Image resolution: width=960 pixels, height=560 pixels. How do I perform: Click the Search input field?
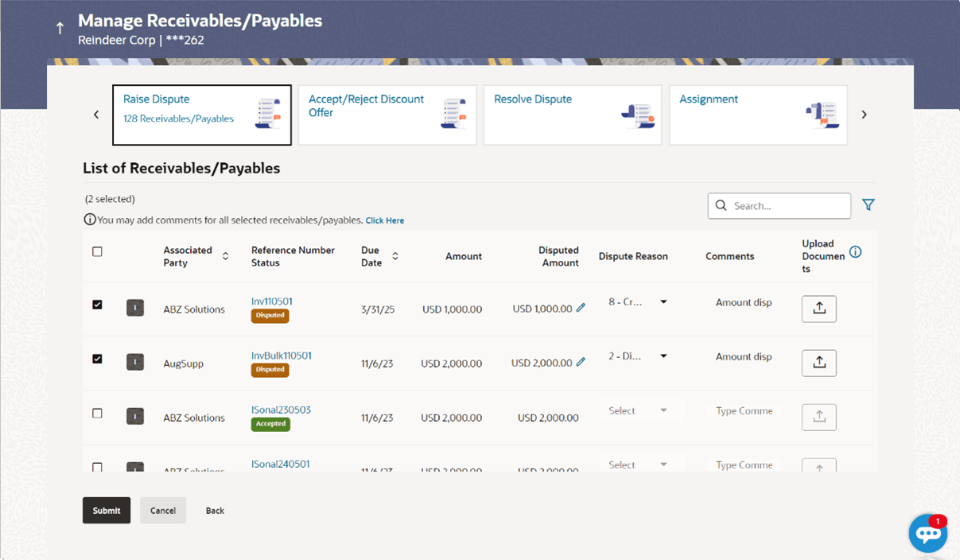[x=779, y=205]
